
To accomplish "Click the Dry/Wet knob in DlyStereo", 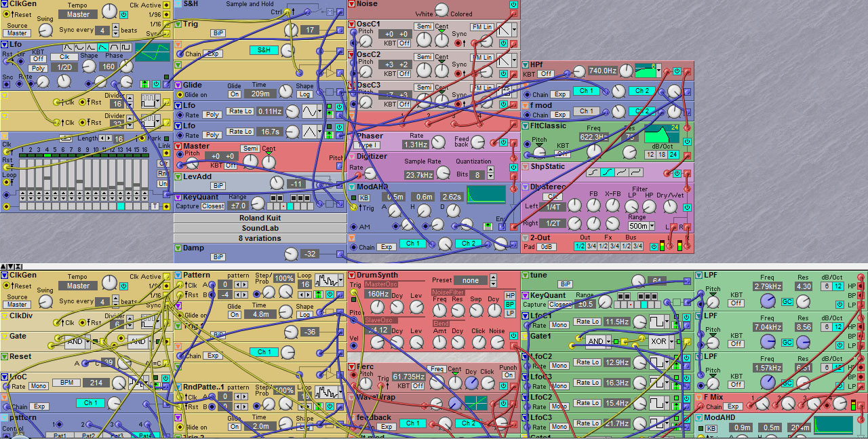I will coord(671,206).
